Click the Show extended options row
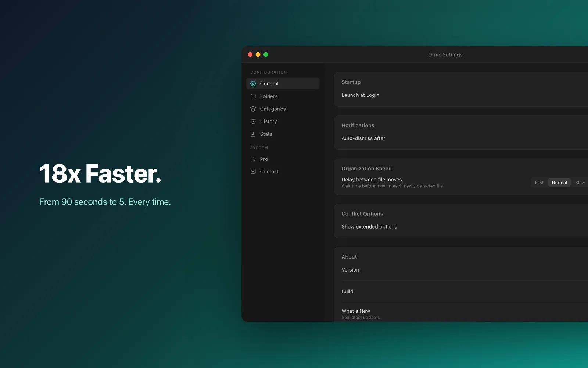This screenshot has height=368, width=588. [461, 227]
